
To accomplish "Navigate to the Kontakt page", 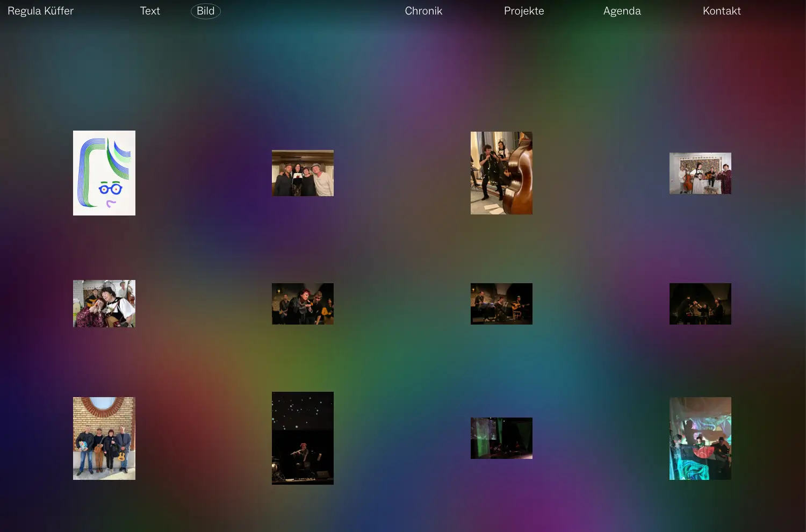I will pos(722,11).
